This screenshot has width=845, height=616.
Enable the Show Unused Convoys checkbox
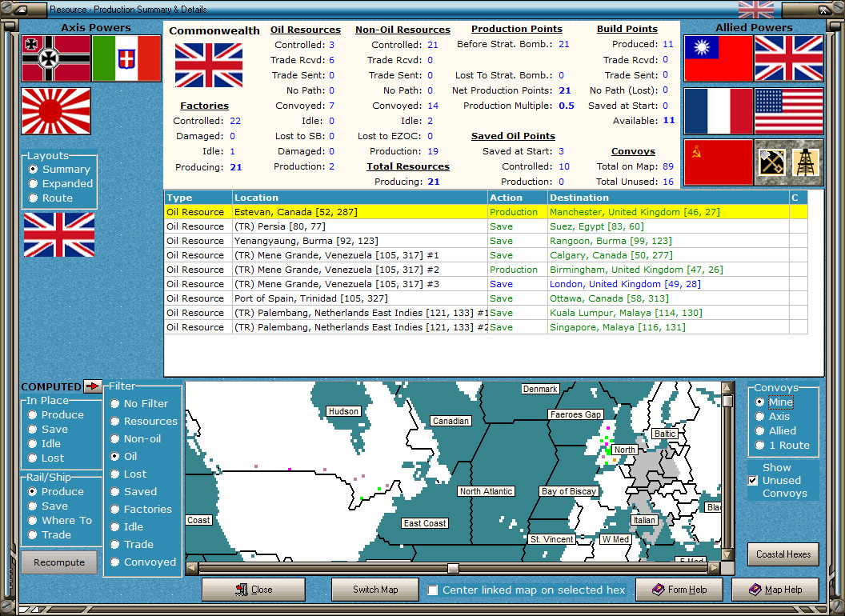[x=754, y=480]
